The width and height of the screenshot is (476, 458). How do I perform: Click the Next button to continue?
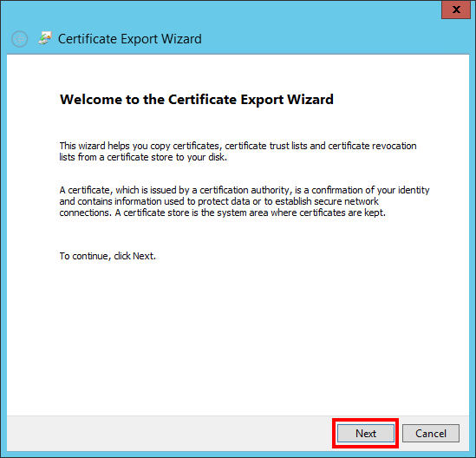(x=366, y=433)
